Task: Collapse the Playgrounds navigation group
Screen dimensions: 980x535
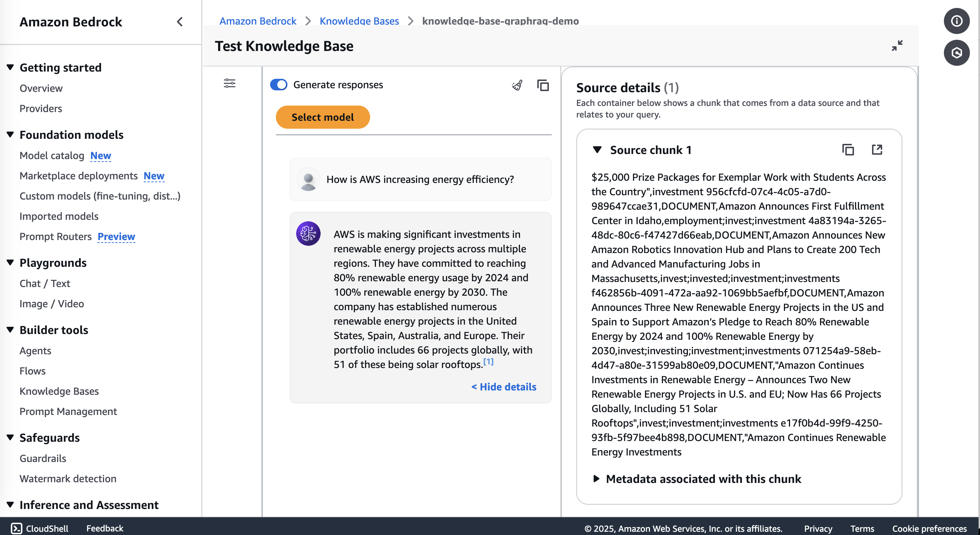Action: [x=10, y=262]
